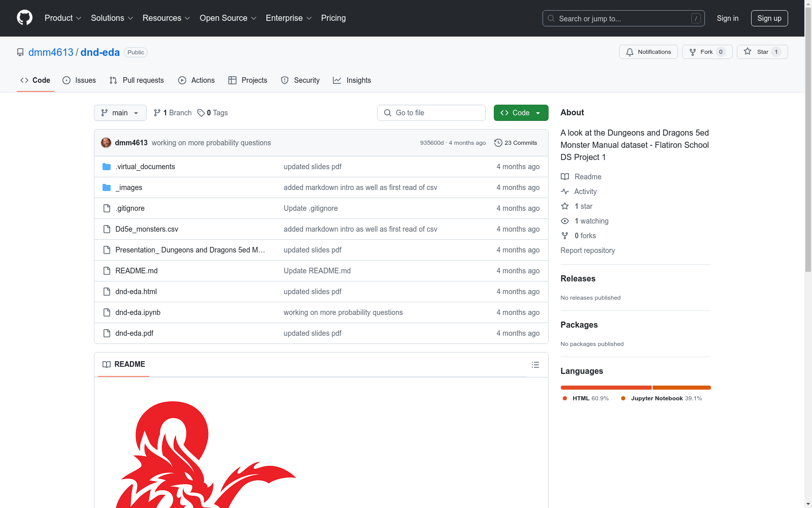Click the Sign up button
The width and height of the screenshot is (812, 508).
click(769, 18)
